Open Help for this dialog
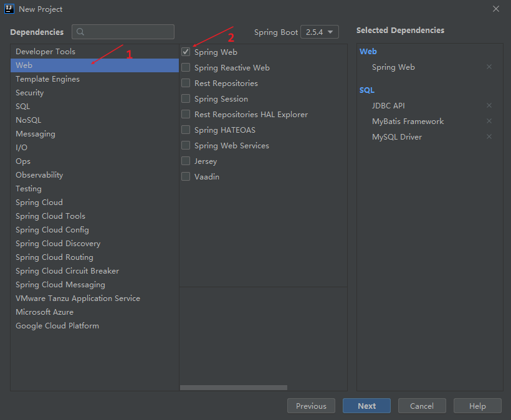Image resolution: width=511 pixels, height=420 pixels. pos(477,406)
